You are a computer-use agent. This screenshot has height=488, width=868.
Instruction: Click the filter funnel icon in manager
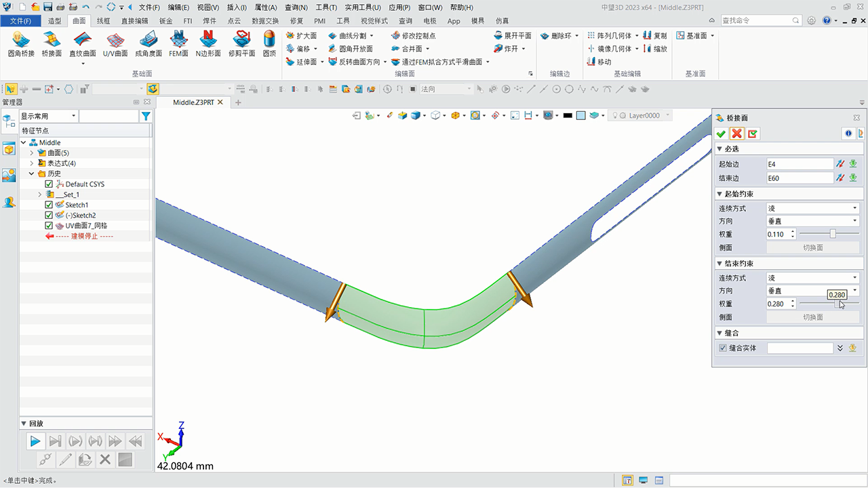(x=145, y=117)
